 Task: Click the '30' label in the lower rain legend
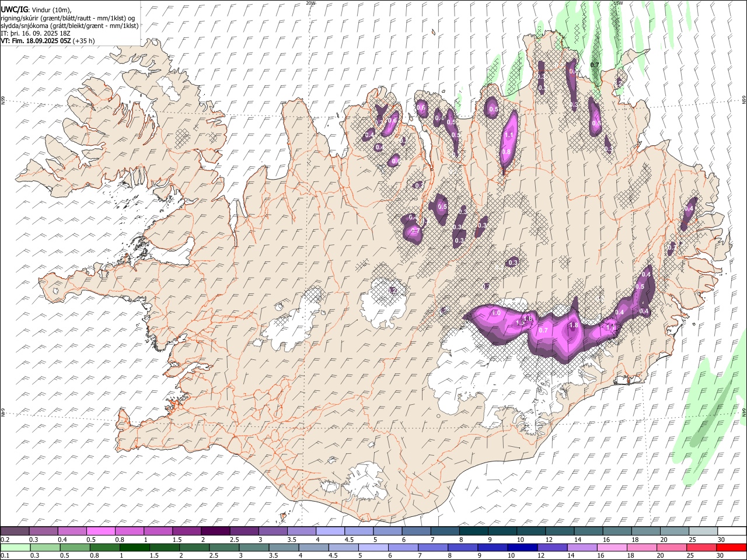point(719,556)
